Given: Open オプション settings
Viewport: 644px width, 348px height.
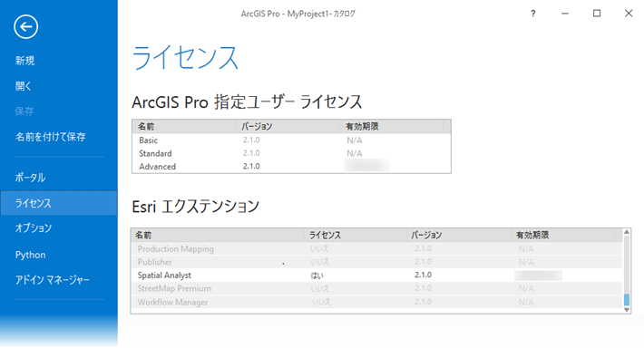Looking at the screenshot, I should click(x=34, y=228).
